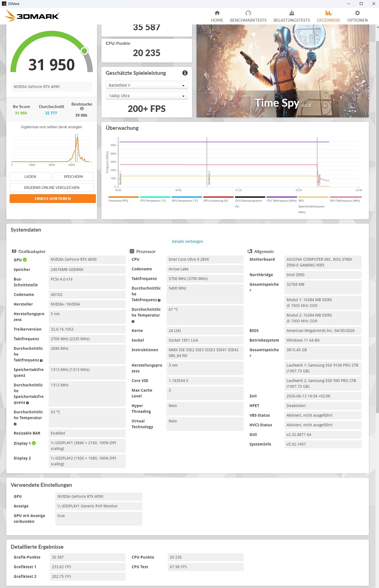
Task: Click the Durchschnitt value 32 777
Action: point(51,113)
